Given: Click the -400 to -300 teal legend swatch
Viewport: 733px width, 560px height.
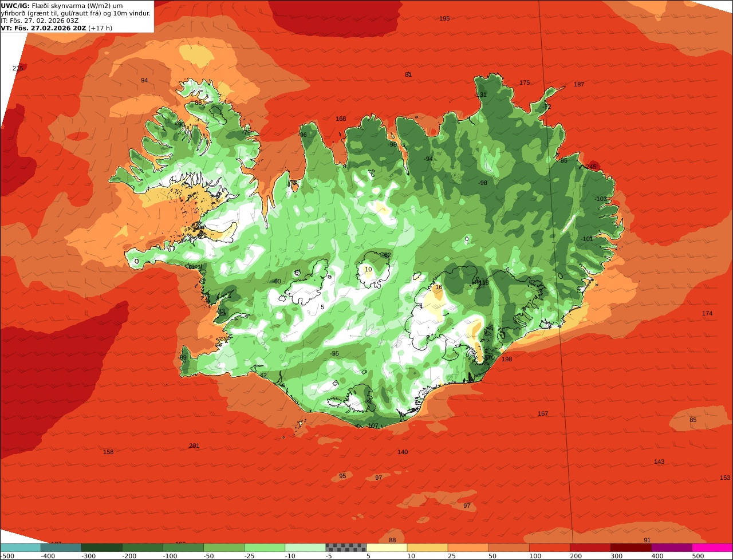Looking at the screenshot, I should [x=61, y=547].
